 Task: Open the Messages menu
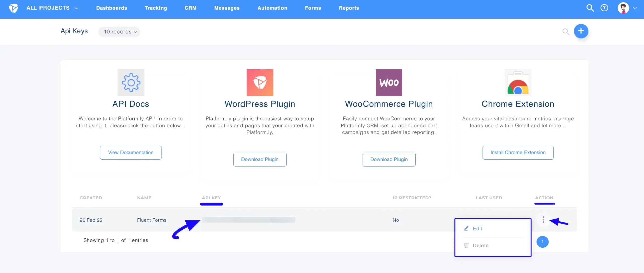point(227,8)
